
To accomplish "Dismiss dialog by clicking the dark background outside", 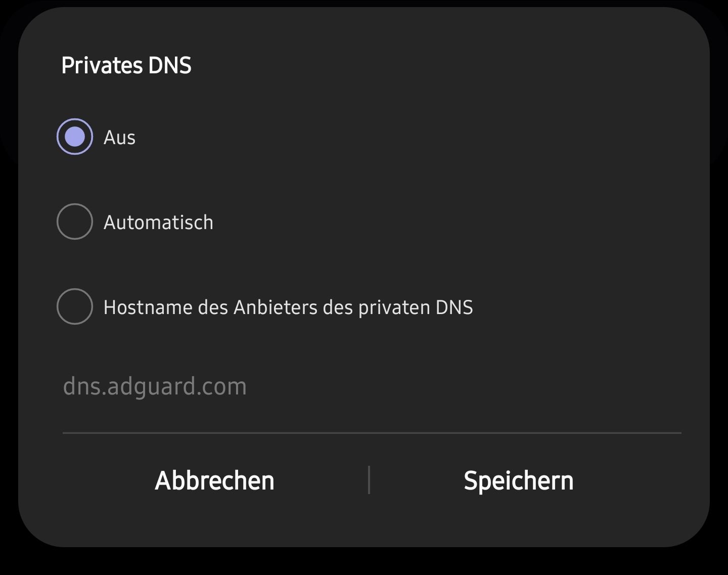I will [x=364, y=562].
